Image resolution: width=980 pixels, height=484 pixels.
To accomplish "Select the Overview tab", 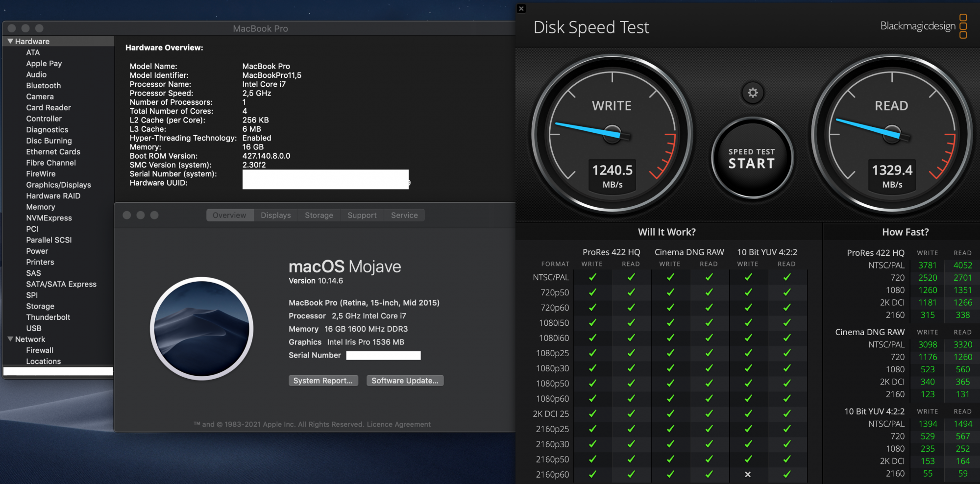I will click(229, 215).
